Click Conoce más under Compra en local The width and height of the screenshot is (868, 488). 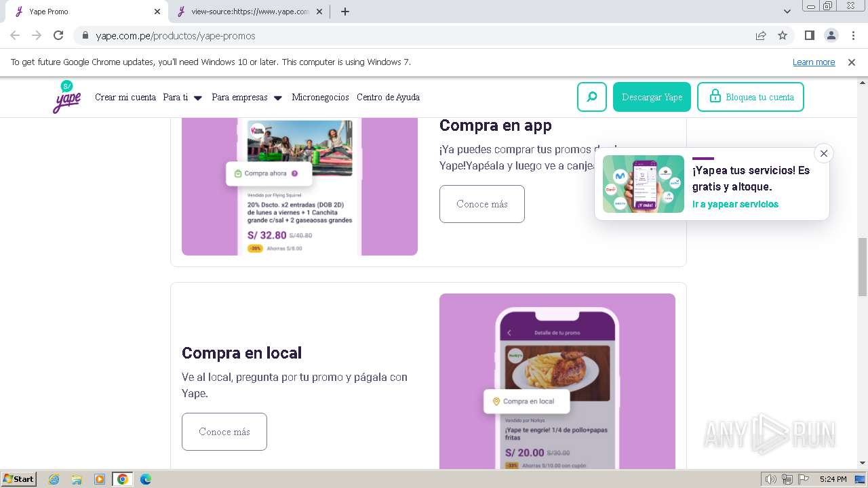[x=224, y=432]
